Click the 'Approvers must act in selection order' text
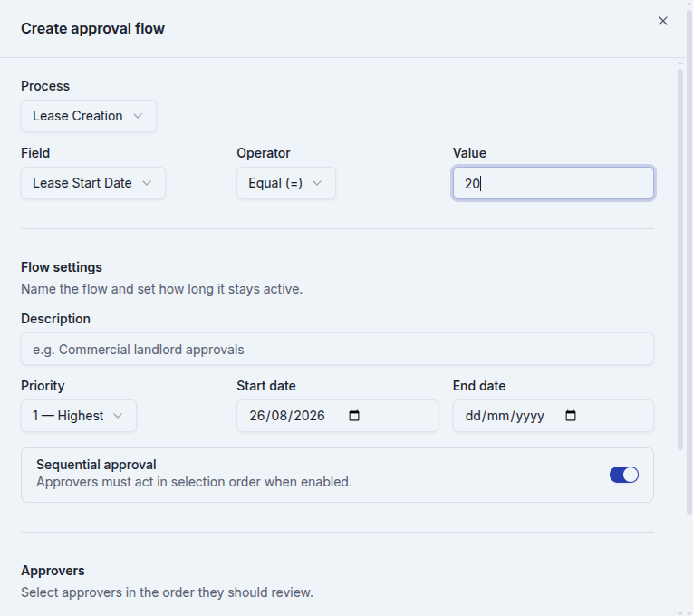Viewport: 693px width, 616px height. (x=194, y=482)
